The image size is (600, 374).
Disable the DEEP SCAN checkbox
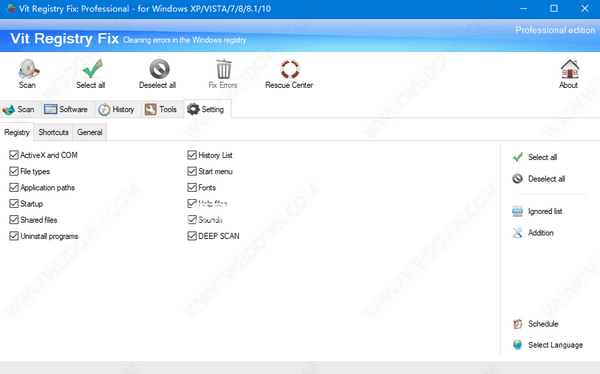point(192,236)
